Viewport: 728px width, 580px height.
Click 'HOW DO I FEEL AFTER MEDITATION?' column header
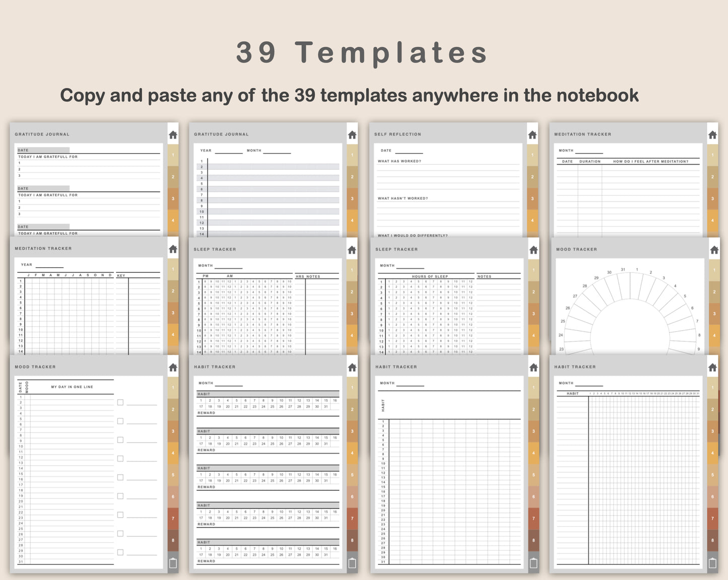coord(650,162)
